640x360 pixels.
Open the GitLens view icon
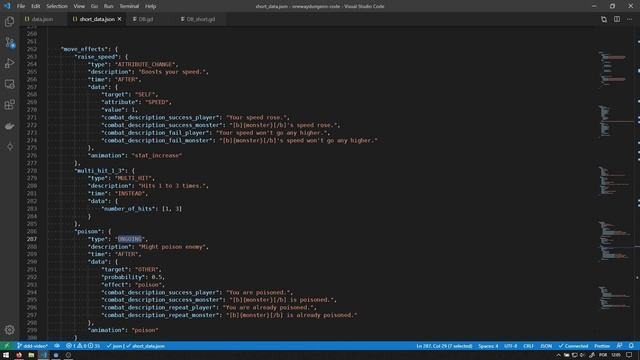9,147
